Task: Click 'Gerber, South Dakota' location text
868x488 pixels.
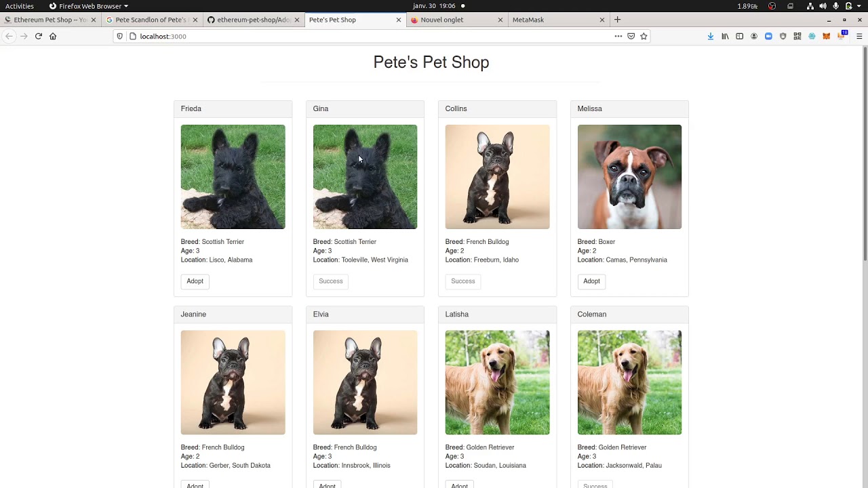Action: [239, 466]
